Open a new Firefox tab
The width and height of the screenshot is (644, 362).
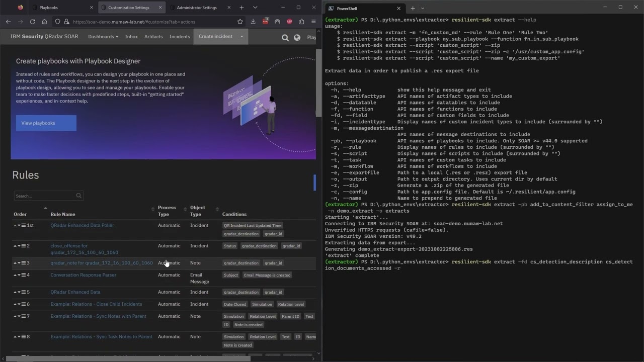click(x=242, y=8)
